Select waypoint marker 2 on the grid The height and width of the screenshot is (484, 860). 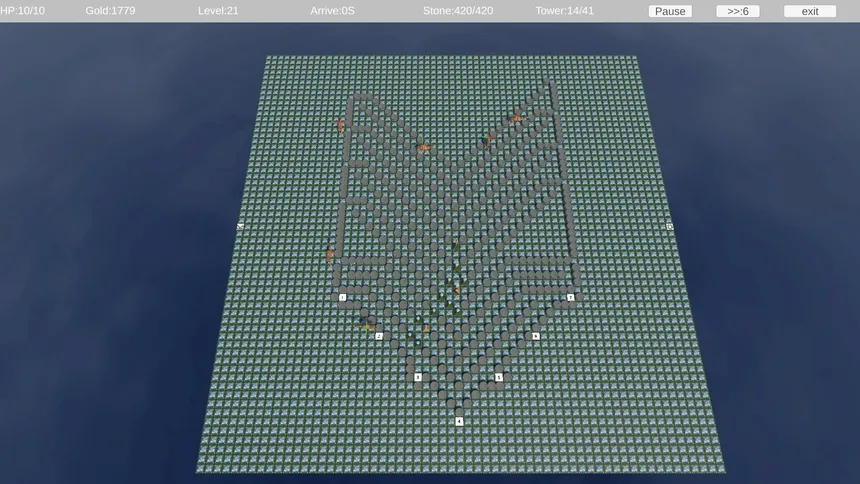(x=379, y=336)
